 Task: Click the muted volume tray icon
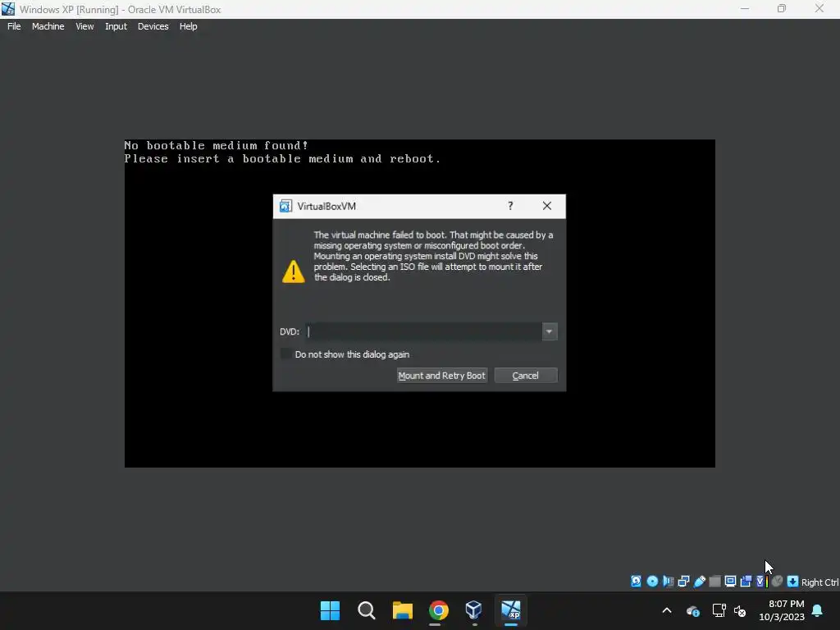point(741,610)
